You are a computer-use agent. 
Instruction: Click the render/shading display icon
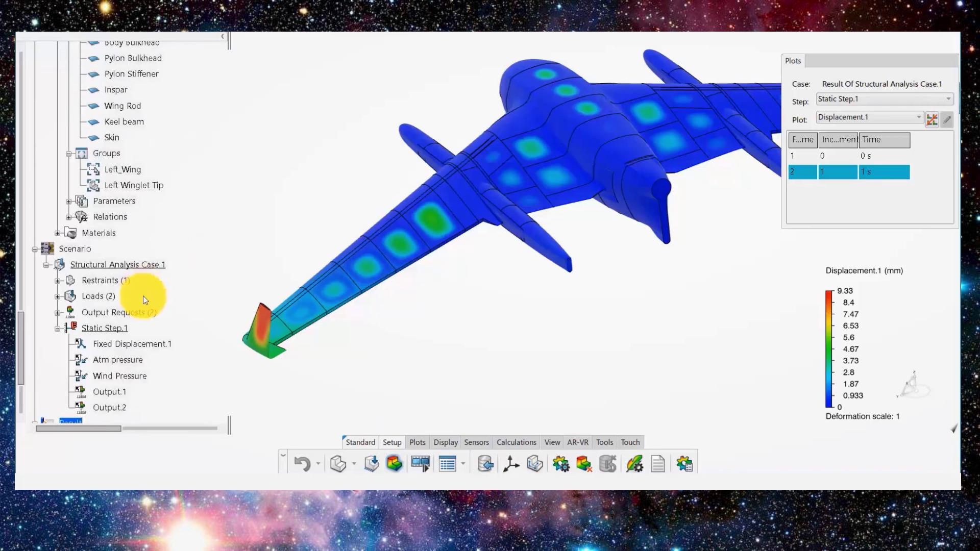click(x=394, y=464)
